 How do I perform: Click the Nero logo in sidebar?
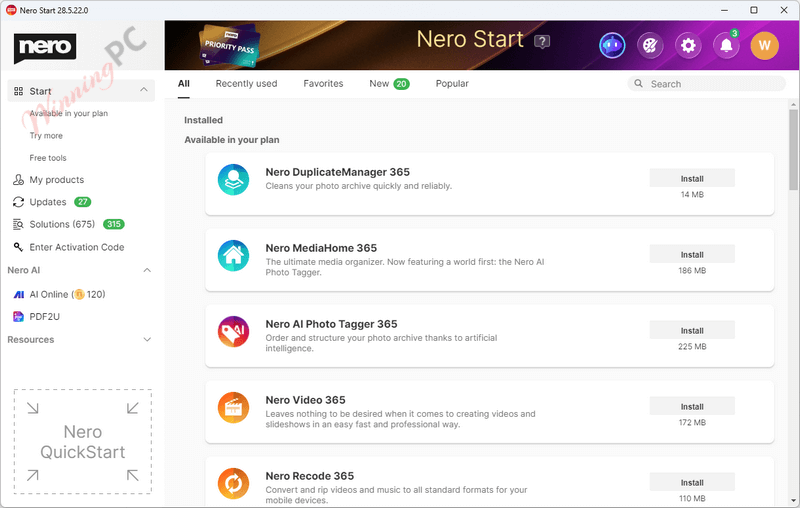pos(45,47)
